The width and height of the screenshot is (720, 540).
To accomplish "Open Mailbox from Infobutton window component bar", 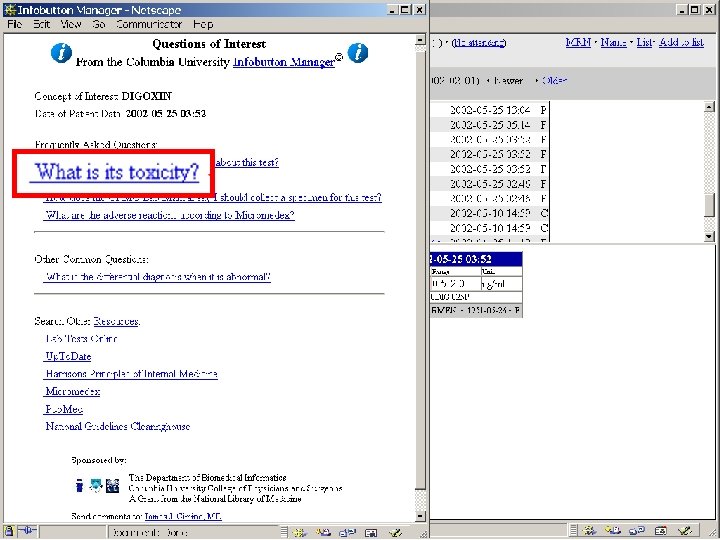I will (x=323, y=532).
